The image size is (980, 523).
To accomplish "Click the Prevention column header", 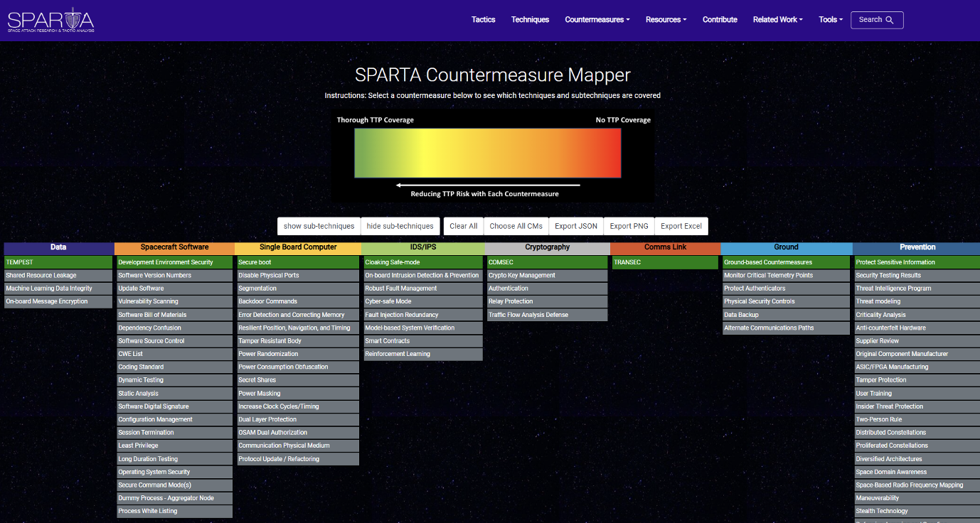I will tap(917, 247).
